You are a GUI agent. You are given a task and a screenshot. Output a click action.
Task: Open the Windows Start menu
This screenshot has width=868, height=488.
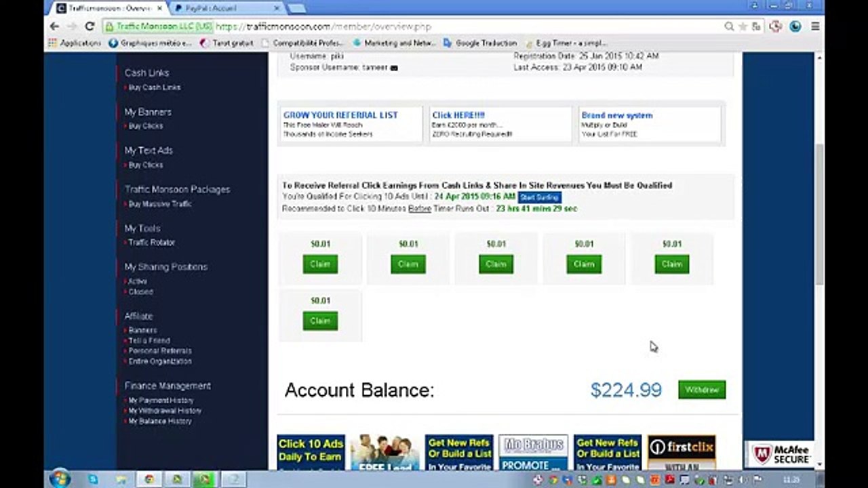click(60, 479)
